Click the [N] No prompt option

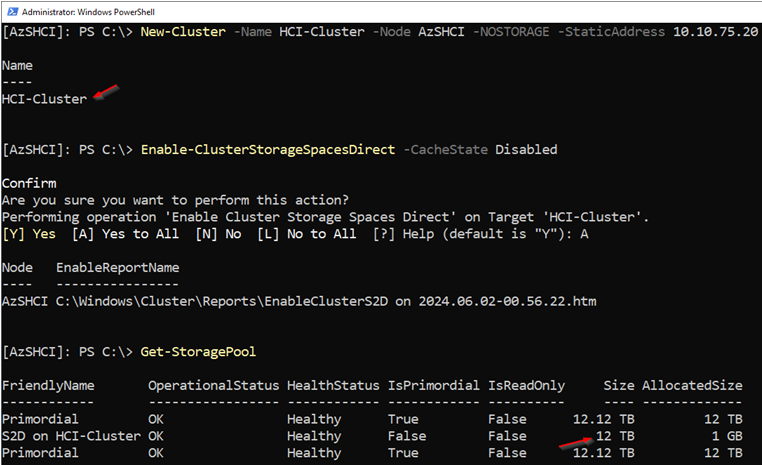[x=218, y=234]
